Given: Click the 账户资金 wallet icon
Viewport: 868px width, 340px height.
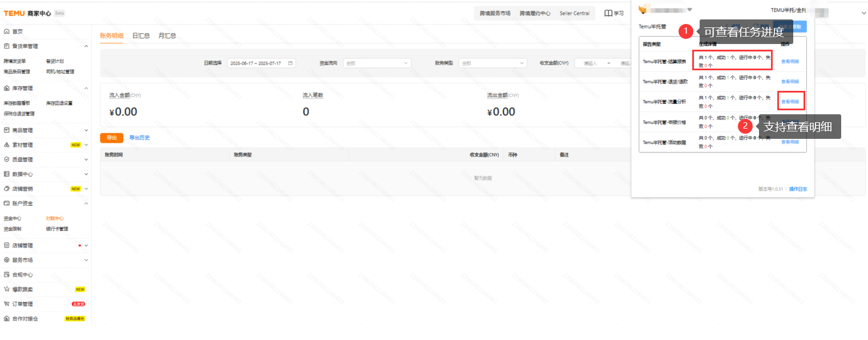Looking at the screenshot, I should click(x=6, y=203).
